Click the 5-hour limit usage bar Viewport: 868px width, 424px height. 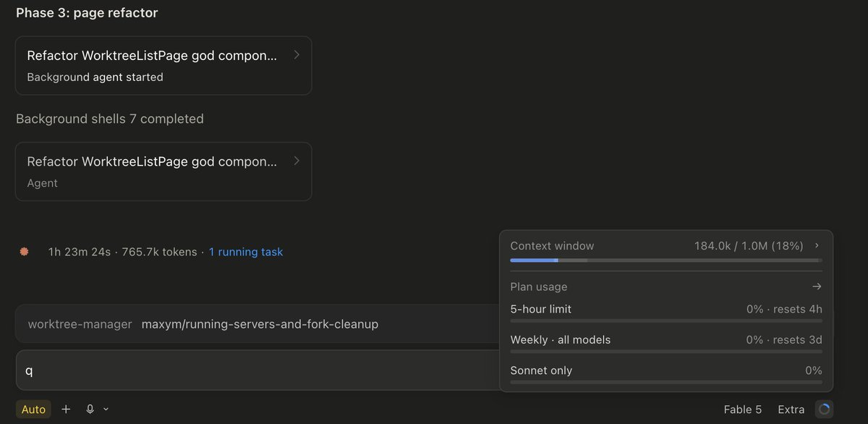666,321
